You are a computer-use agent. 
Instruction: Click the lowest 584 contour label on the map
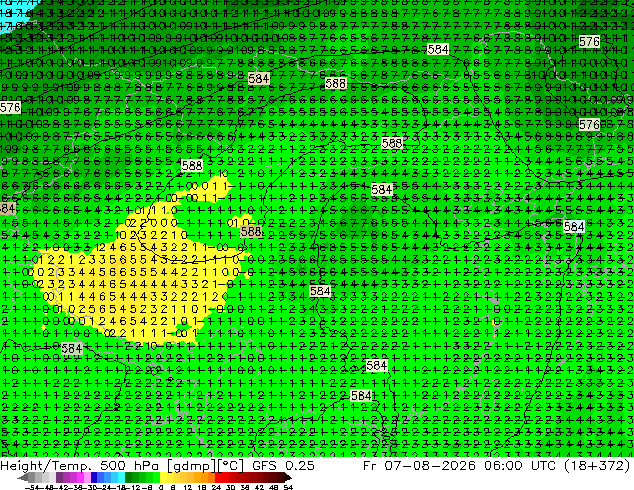pyautogui.click(x=361, y=395)
